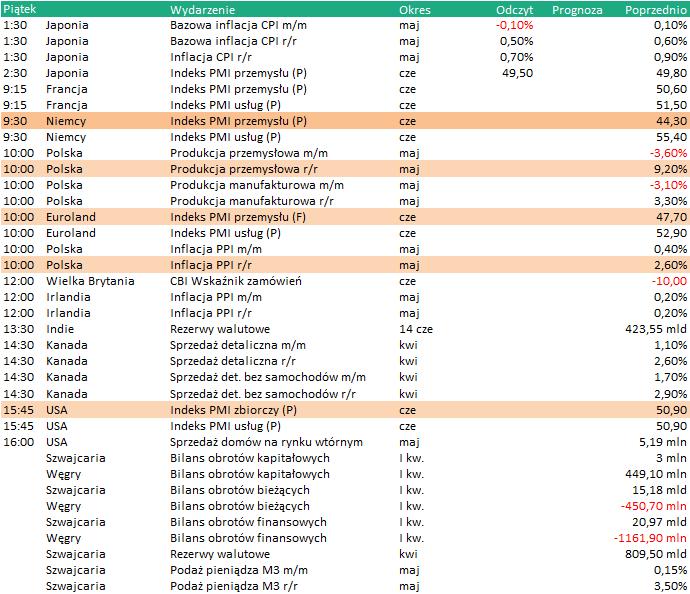Click the 'Indie' country cell
The width and height of the screenshot is (690, 594).
60,329
